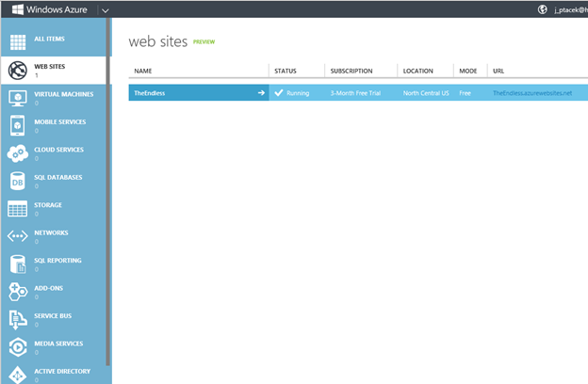Screen dimensions: 588x384
Task: Click the North Central US cell
Action: tap(426, 93)
